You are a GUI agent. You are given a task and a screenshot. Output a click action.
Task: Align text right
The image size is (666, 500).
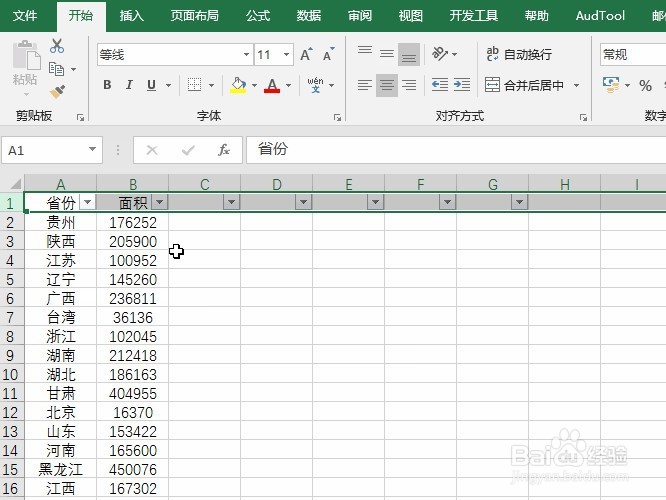click(x=409, y=85)
